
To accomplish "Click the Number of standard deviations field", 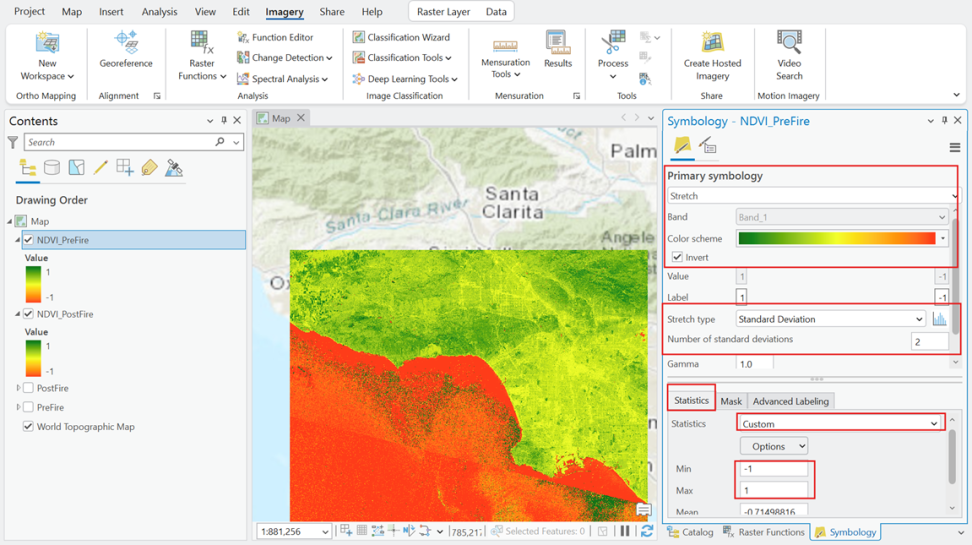I will (929, 342).
